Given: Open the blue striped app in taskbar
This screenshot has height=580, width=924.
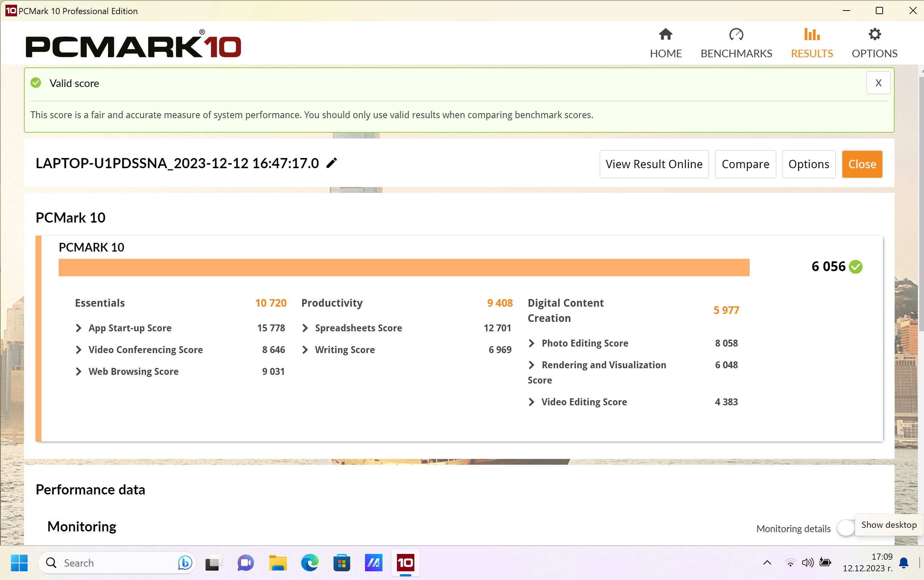Looking at the screenshot, I should point(374,563).
